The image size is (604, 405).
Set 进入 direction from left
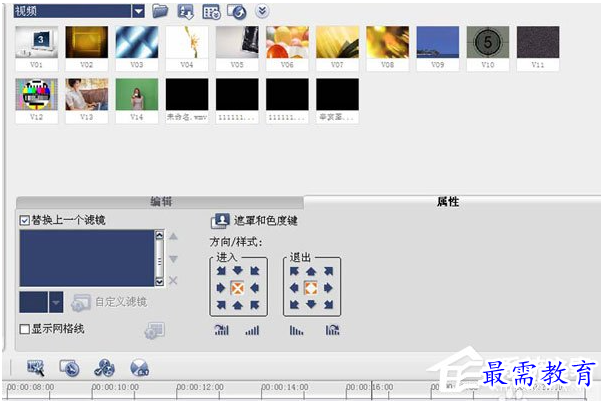[x=221, y=288]
